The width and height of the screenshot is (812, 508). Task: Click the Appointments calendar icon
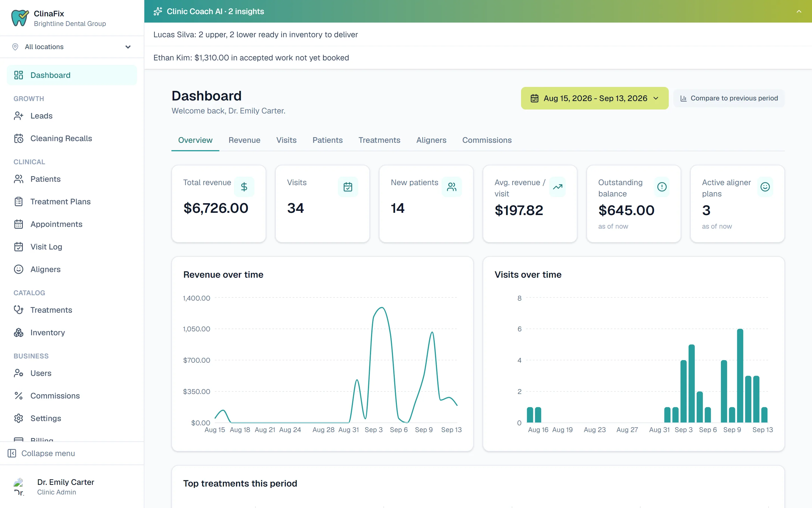pos(18,224)
